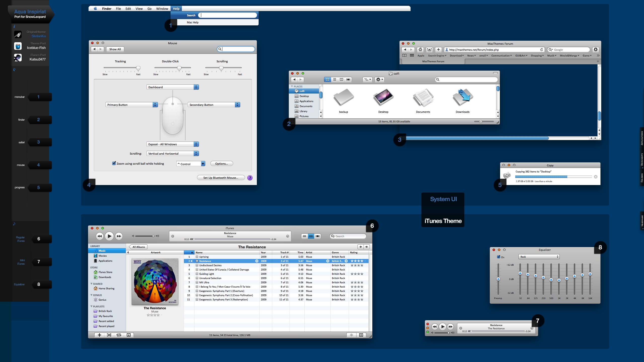The height and width of the screenshot is (362, 644).
Task: Collapse the PLAYLISTS section in iTunes
Action: 91,306
